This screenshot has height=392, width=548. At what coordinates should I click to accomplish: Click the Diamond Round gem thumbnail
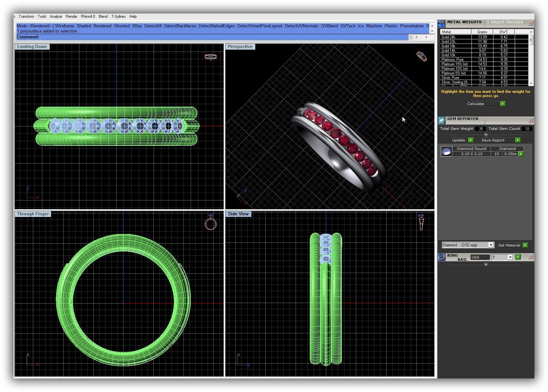coord(446,152)
